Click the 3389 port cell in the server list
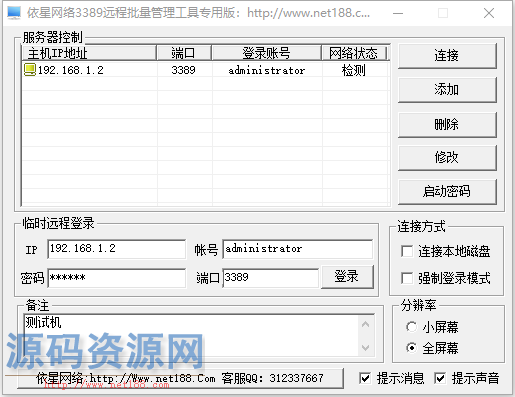The image size is (515, 397). pyautogui.click(x=183, y=70)
